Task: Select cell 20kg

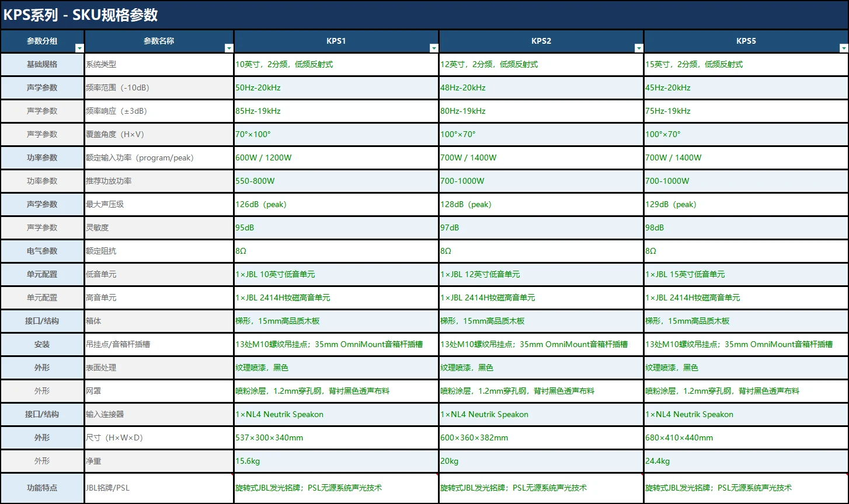Action: pyautogui.click(x=541, y=461)
